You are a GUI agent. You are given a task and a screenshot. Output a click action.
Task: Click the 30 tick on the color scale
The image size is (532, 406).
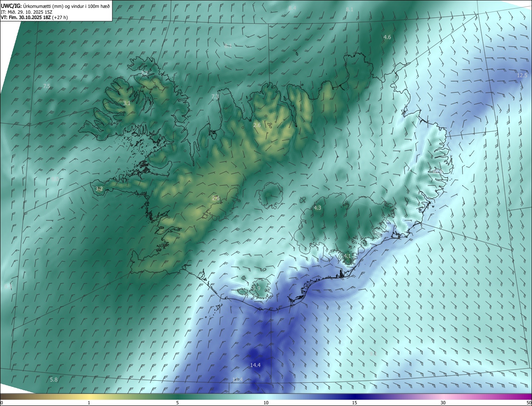(x=443, y=403)
